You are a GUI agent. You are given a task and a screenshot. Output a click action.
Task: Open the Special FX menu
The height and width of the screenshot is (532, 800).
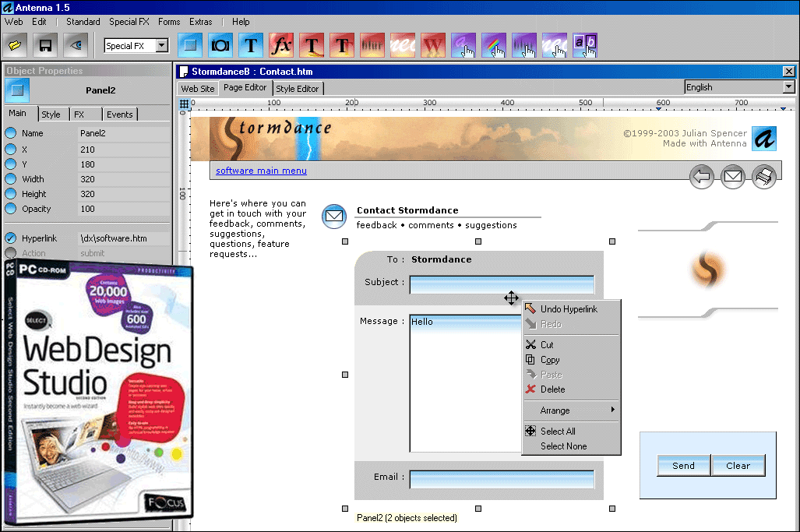(129, 22)
